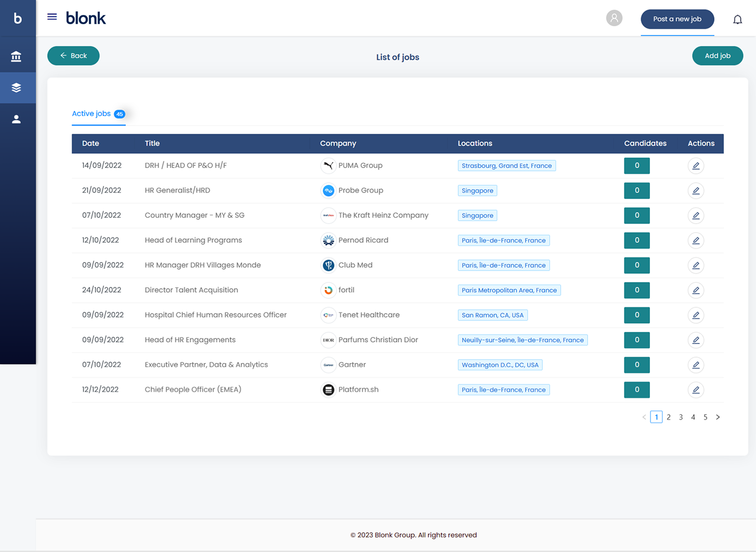Select the bank building icon in sidebar

point(16,56)
